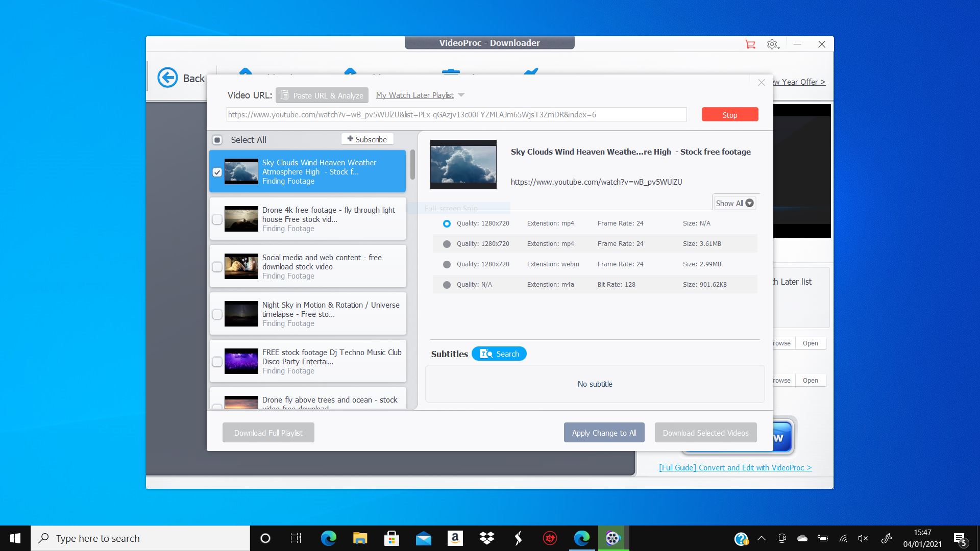Expand My Watch Later Playlist dropdown arrow
Image resolution: width=980 pixels, height=551 pixels.
click(462, 95)
